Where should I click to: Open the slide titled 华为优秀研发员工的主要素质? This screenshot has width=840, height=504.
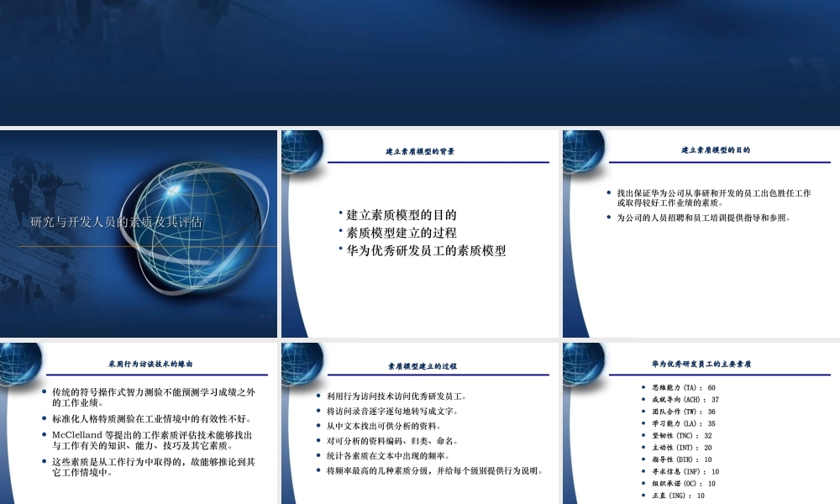701,423
